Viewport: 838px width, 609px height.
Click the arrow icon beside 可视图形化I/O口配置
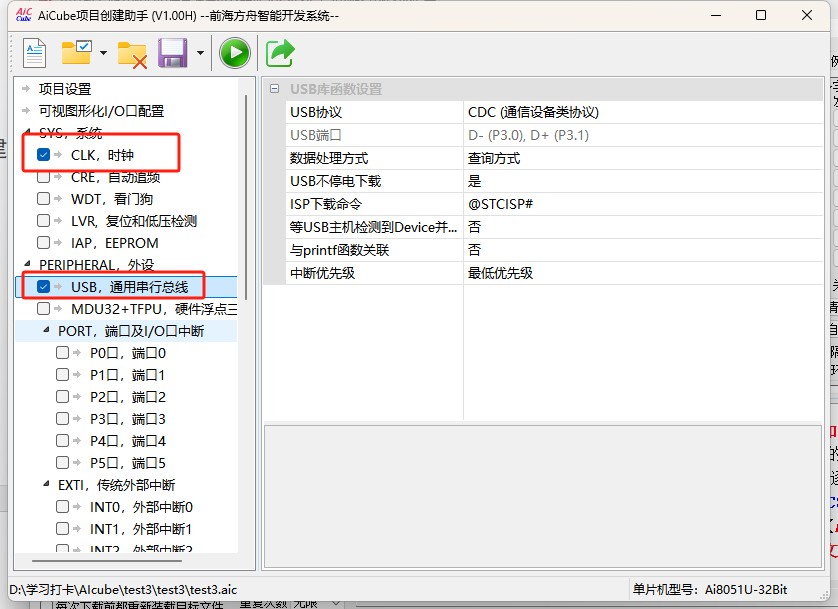26,111
